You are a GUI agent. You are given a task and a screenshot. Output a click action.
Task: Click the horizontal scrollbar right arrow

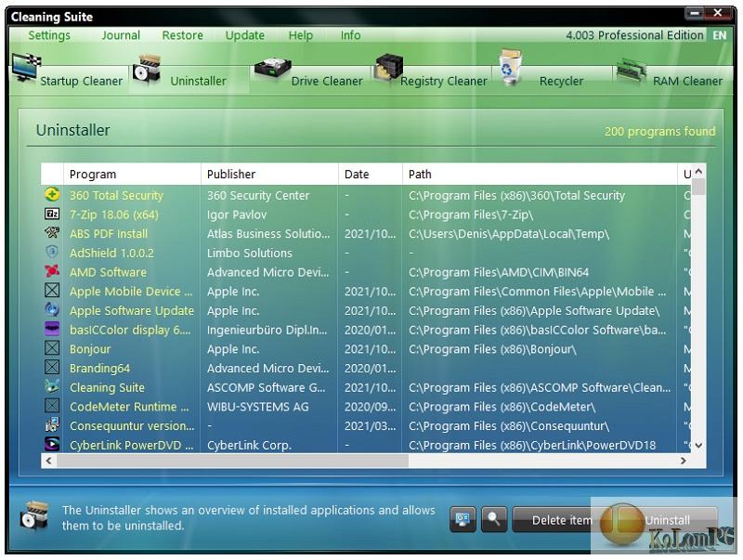tap(684, 461)
